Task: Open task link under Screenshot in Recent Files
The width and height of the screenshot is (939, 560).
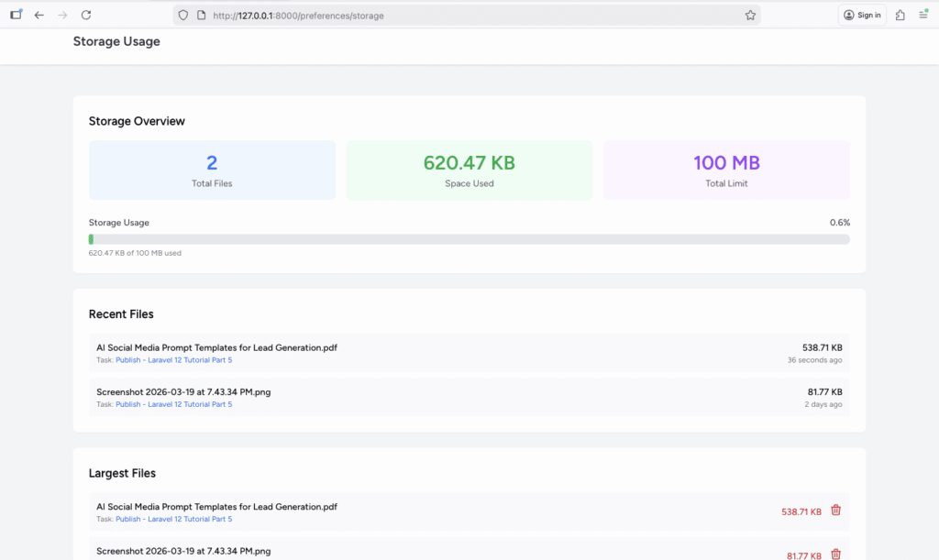Action: [173, 404]
